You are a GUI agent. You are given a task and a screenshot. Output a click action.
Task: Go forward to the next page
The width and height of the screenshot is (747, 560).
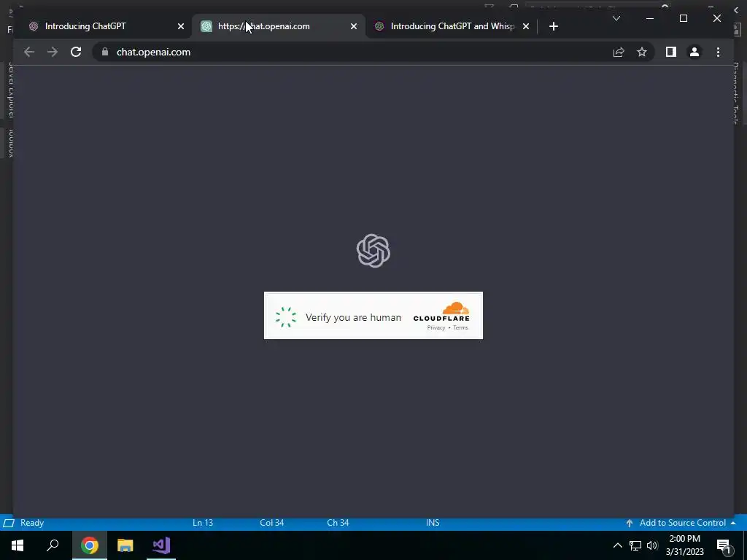53,52
